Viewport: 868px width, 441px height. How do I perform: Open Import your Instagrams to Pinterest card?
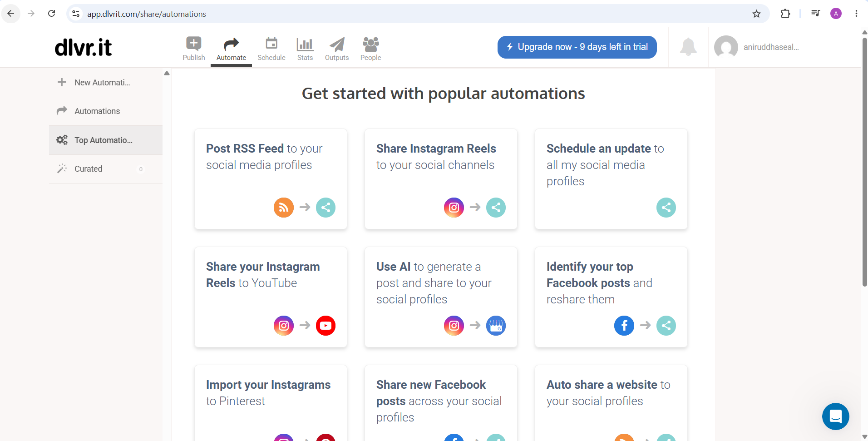271,403
